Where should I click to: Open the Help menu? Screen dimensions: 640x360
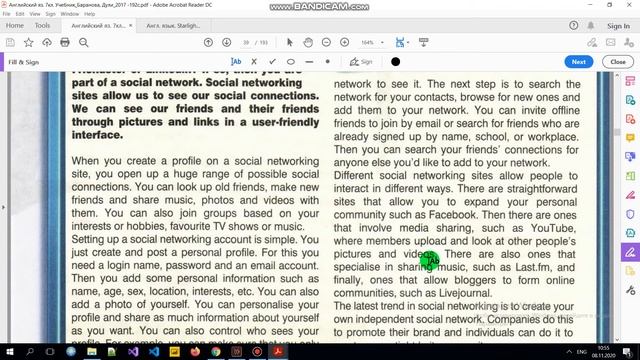coord(89,14)
